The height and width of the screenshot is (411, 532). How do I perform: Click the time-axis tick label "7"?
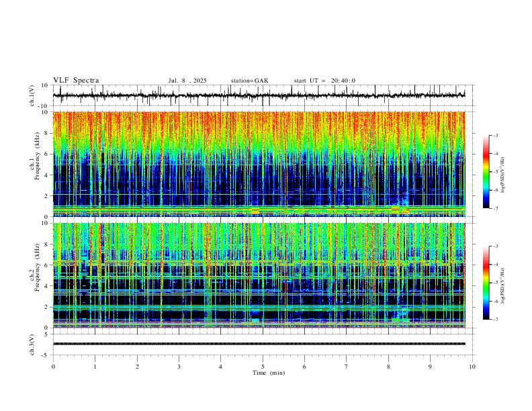point(347,367)
